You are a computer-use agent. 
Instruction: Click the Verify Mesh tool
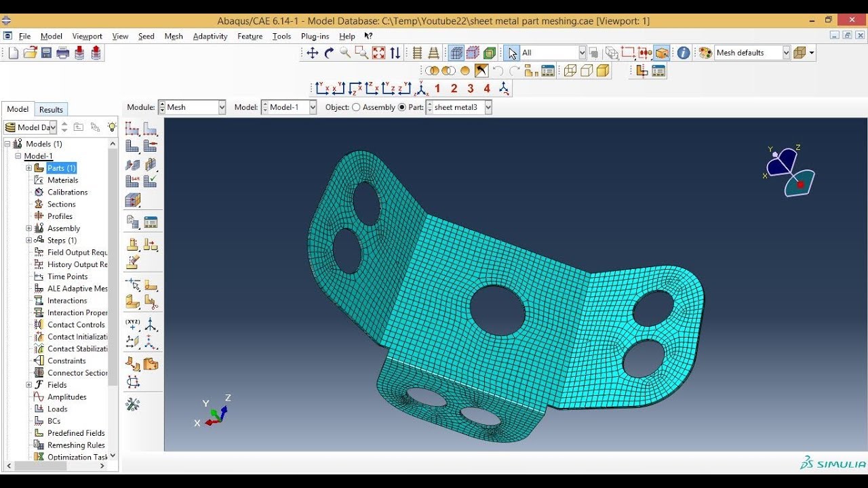pos(151,182)
